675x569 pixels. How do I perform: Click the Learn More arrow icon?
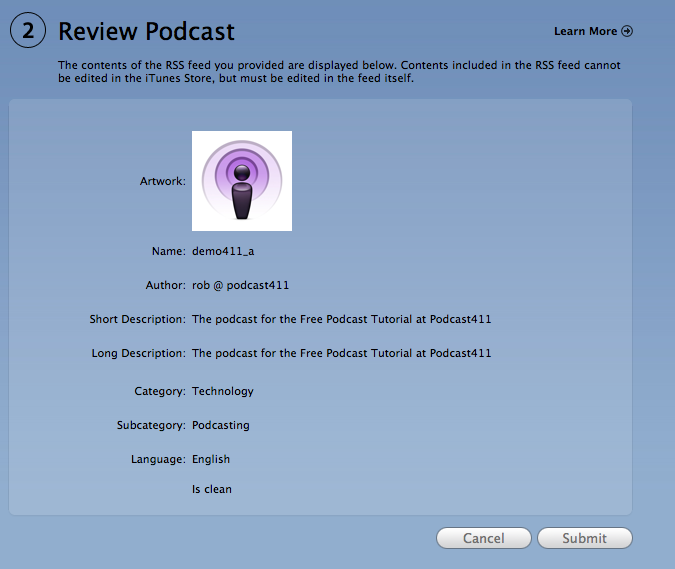point(627,31)
